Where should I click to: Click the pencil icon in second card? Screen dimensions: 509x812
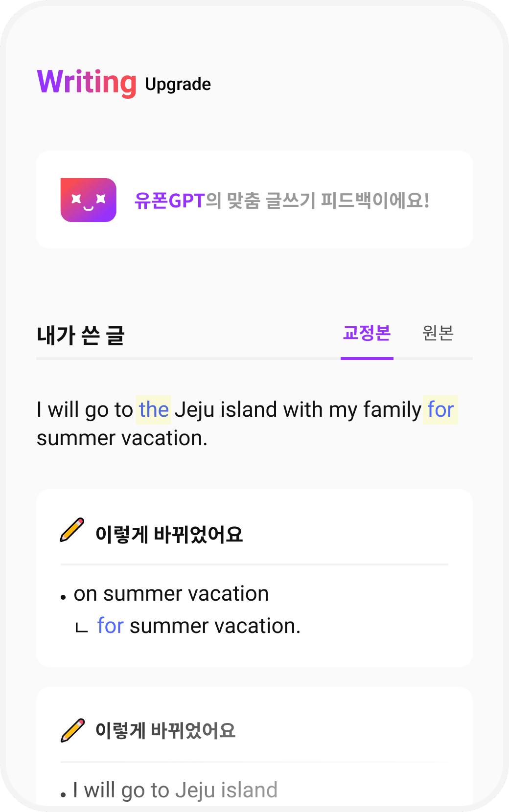72,730
